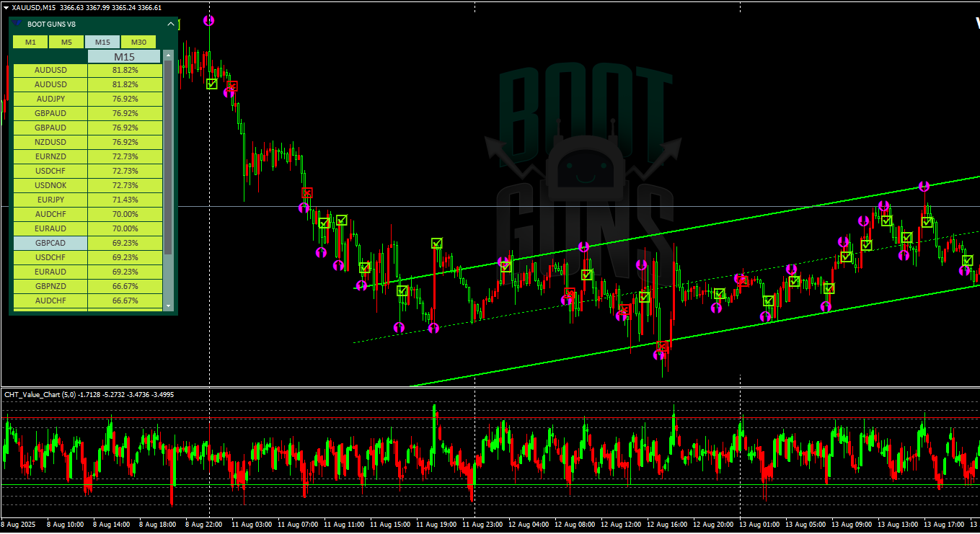
Task: Click the 8 Aug 2025 time axis label
Action: 18,525
